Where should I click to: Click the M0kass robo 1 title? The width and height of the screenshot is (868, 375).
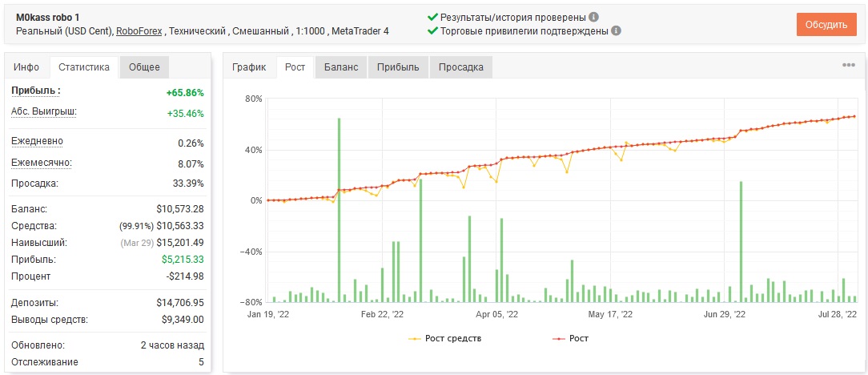point(47,18)
